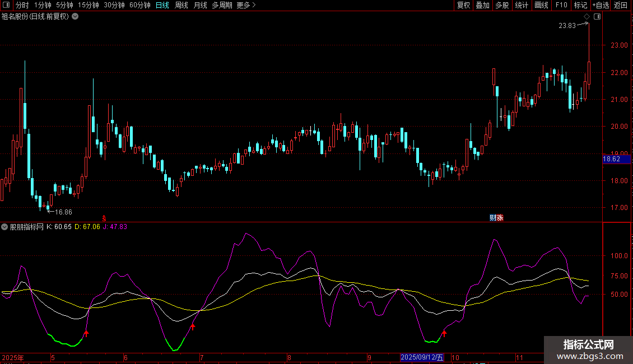633x364 pixels.
Task: Click the 财 info marker icon
Action: (x=493, y=218)
